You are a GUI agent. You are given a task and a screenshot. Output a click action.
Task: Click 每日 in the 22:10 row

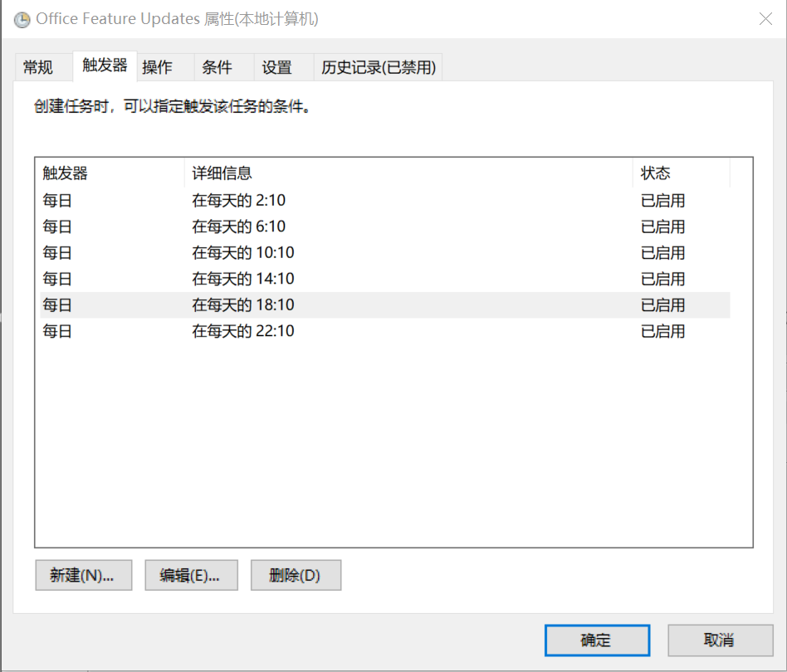coord(57,331)
